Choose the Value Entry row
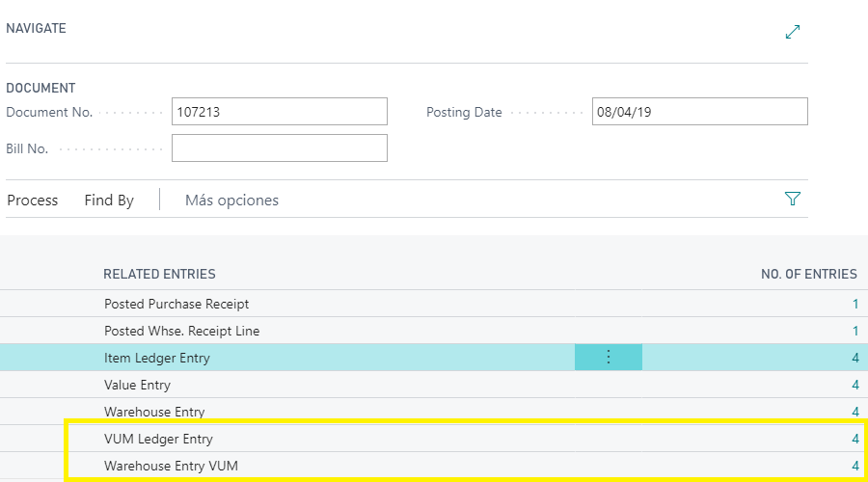The height and width of the screenshot is (482, 868). tap(137, 385)
